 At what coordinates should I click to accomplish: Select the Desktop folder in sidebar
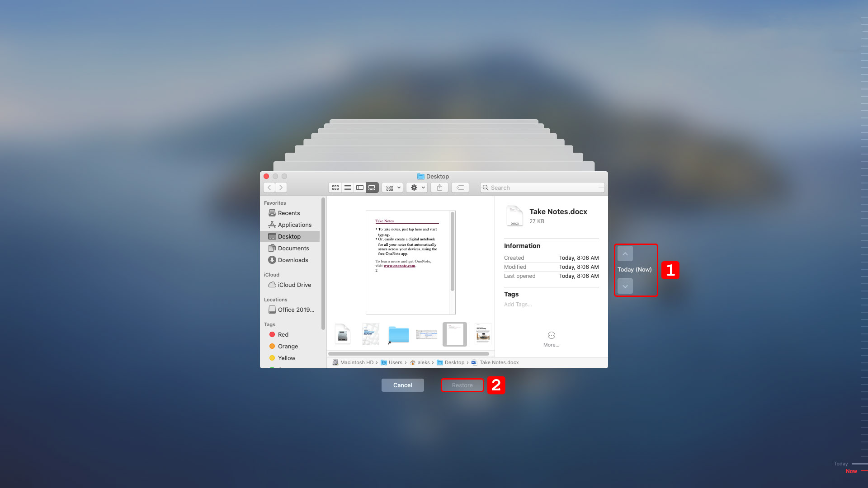[289, 237]
